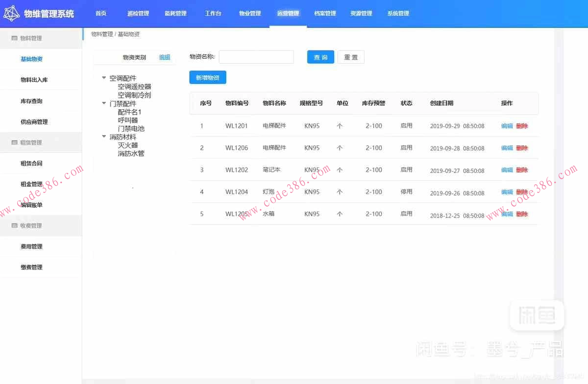588x384 pixels.
Task: Select the 工作台 tab
Action: [x=213, y=13]
